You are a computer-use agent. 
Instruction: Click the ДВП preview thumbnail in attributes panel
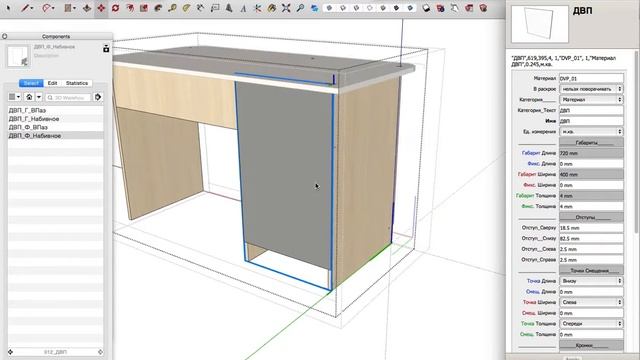coord(540,24)
